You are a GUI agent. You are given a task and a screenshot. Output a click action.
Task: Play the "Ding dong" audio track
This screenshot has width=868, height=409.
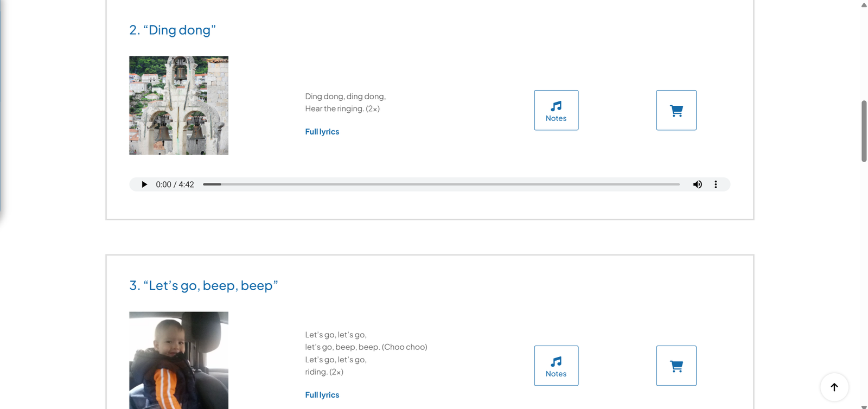pos(144,184)
